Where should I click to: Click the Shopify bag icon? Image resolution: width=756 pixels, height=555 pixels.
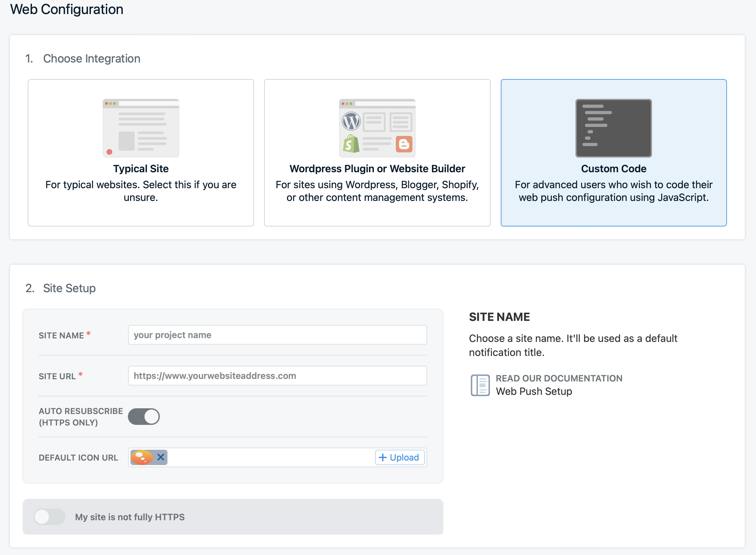pyautogui.click(x=351, y=144)
